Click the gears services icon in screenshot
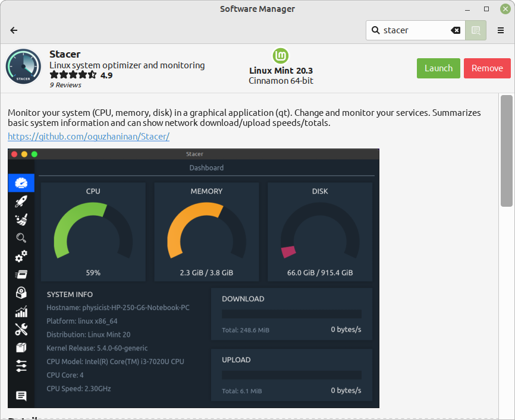This screenshot has height=420, width=515. [21, 256]
